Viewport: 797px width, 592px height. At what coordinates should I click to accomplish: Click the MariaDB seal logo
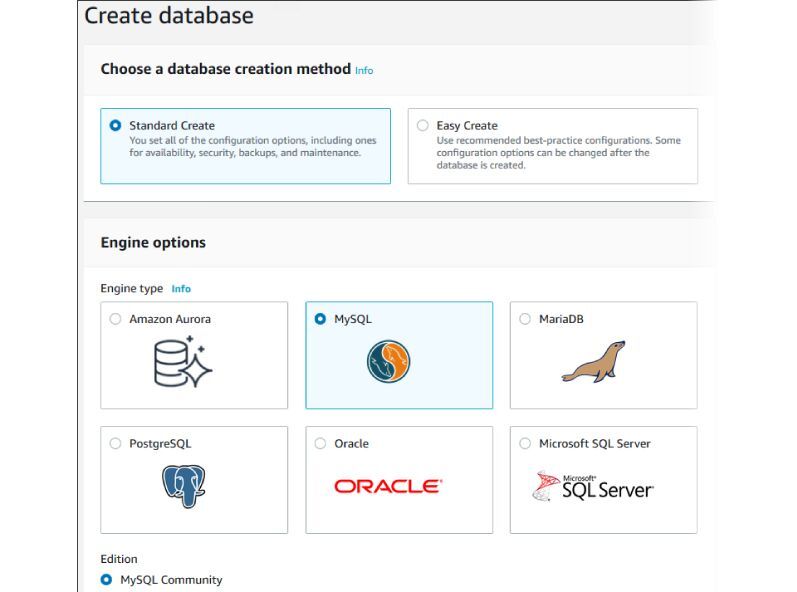(x=594, y=361)
